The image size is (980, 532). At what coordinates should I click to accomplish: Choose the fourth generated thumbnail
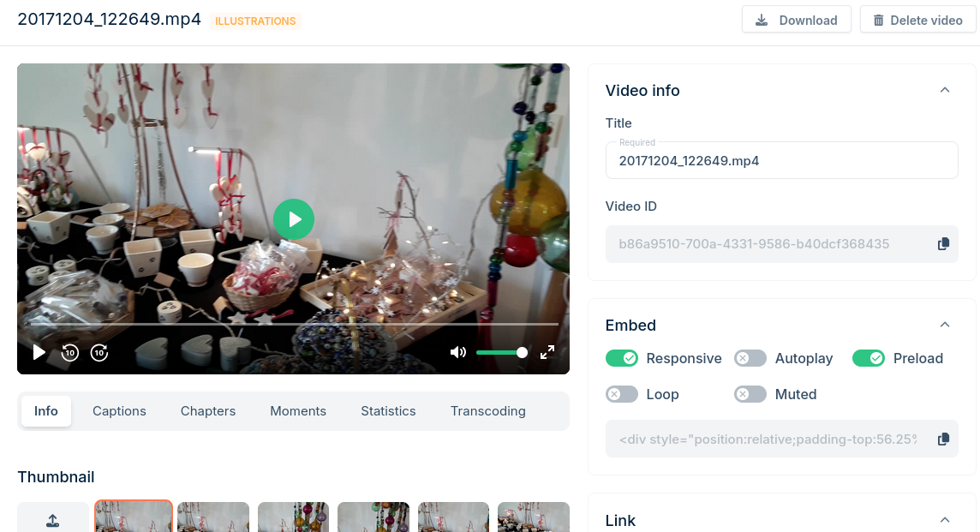point(373,517)
